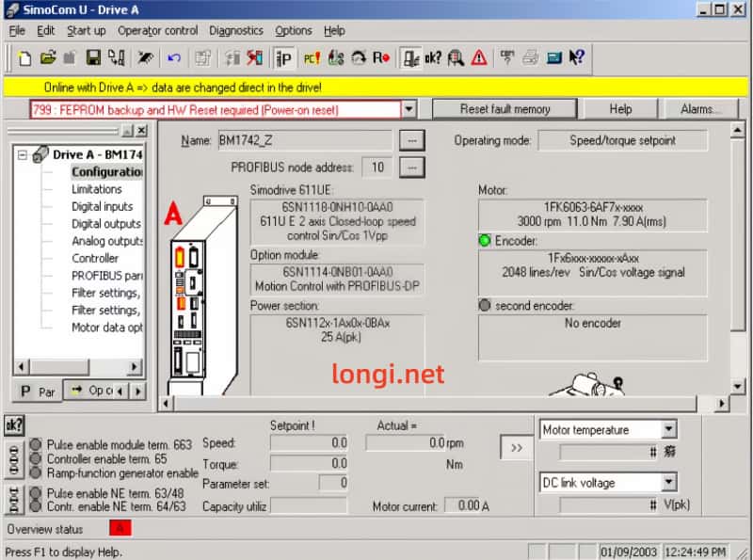
Task: Click the R reset drive toolbar icon
Action: coord(381,58)
